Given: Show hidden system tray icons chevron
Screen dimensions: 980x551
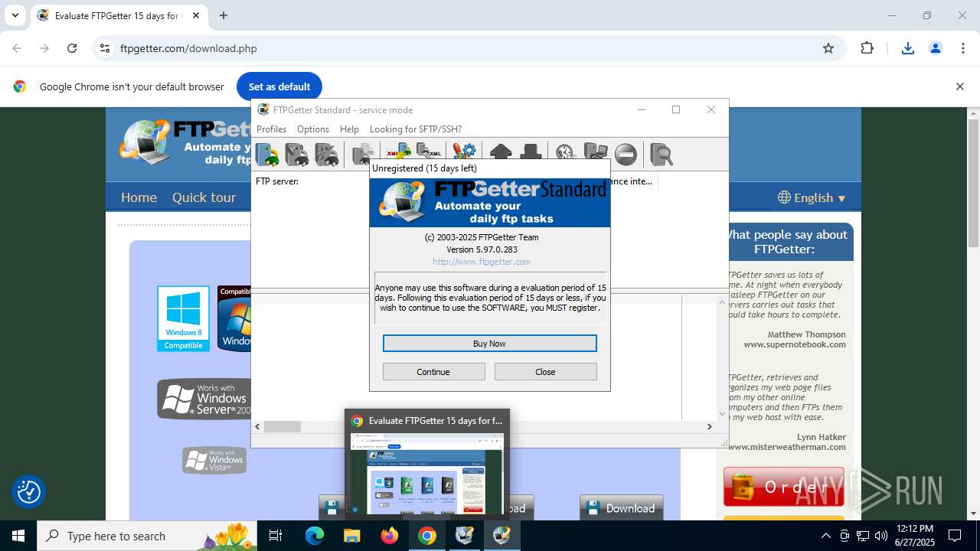Looking at the screenshot, I should tap(825, 536).
